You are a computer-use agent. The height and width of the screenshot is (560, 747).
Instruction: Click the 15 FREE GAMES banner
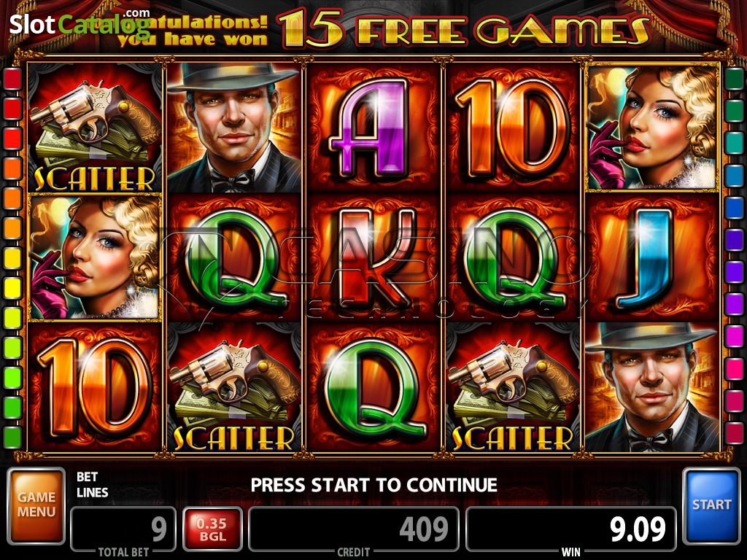(463, 28)
